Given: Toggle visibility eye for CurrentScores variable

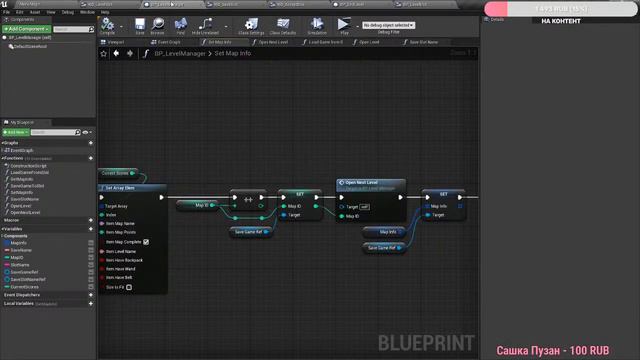Looking at the screenshot, I should pyautogui.click(x=91, y=287).
